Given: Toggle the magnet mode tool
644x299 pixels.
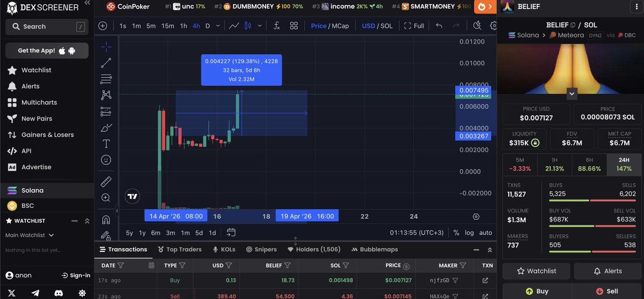Looking at the screenshot, I should [x=106, y=219].
